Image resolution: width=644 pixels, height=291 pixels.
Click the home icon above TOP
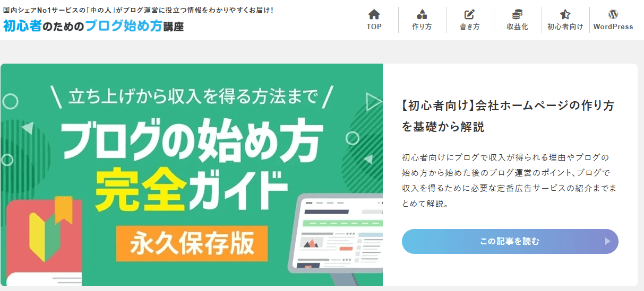point(374,14)
